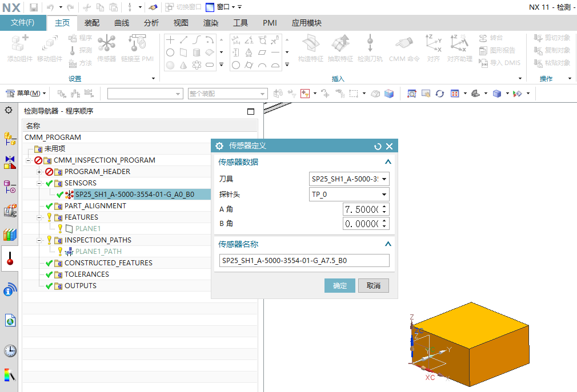
Task: Select the OUTPUTS tree item
Action: point(80,285)
